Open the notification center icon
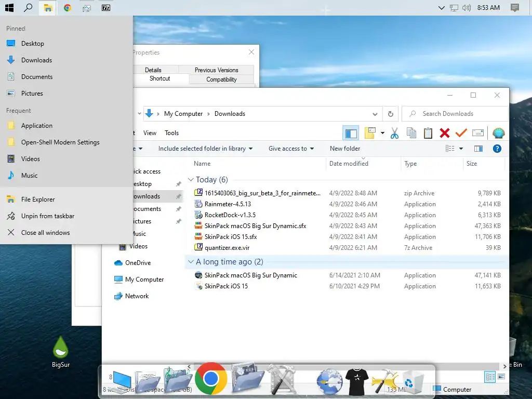The height and width of the screenshot is (399, 532). (x=515, y=7)
